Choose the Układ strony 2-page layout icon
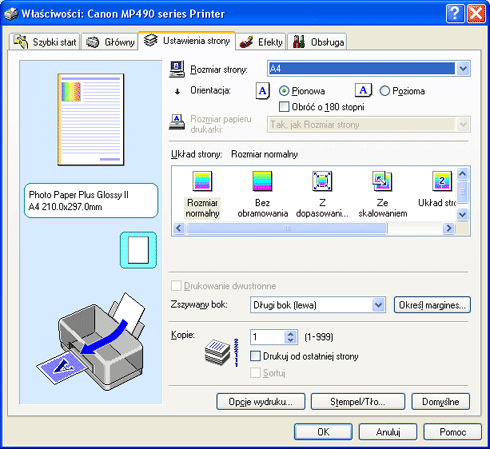This screenshot has width=490, height=449. 442,181
